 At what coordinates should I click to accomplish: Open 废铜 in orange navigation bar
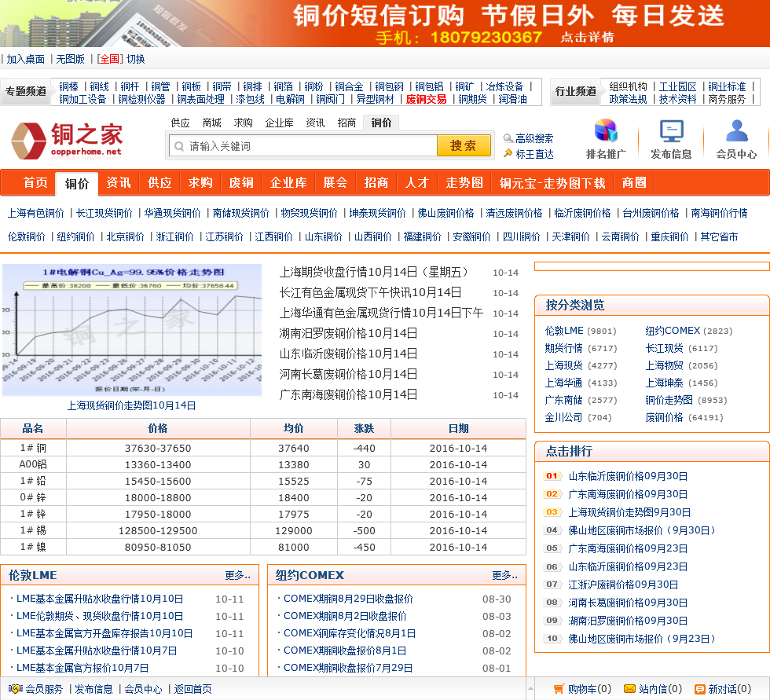241,182
